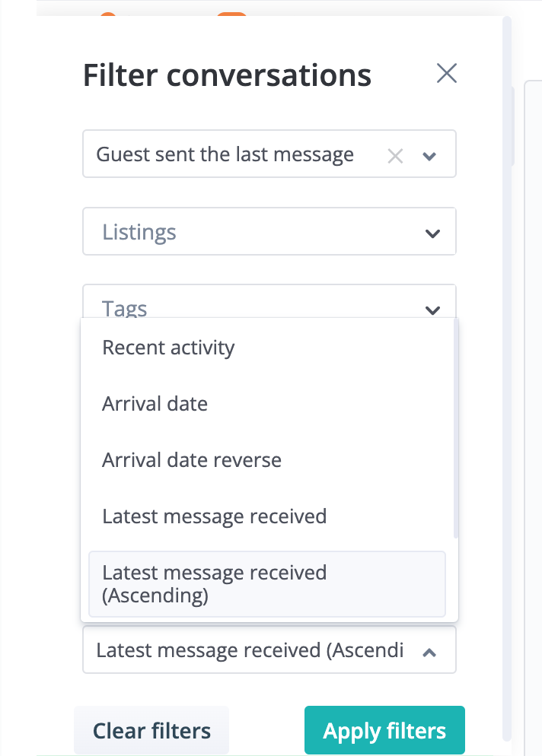Screen dimensions: 542x756
Task: Apply the selected filters
Action: pyautogui.click(x=384, y=730)
